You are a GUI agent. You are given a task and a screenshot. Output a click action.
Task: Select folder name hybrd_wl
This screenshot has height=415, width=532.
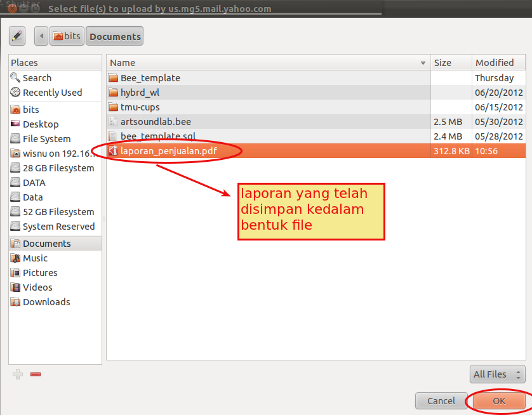point(140,93)
